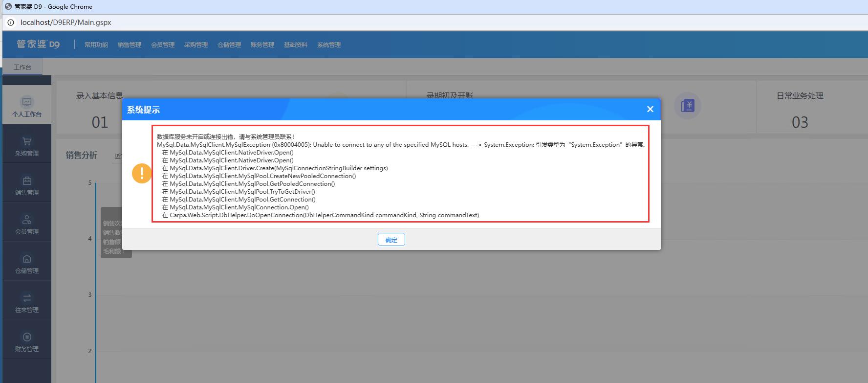Open the 采购管理 top navigation menu
The image size is (868, 383).
click(196, 45)
